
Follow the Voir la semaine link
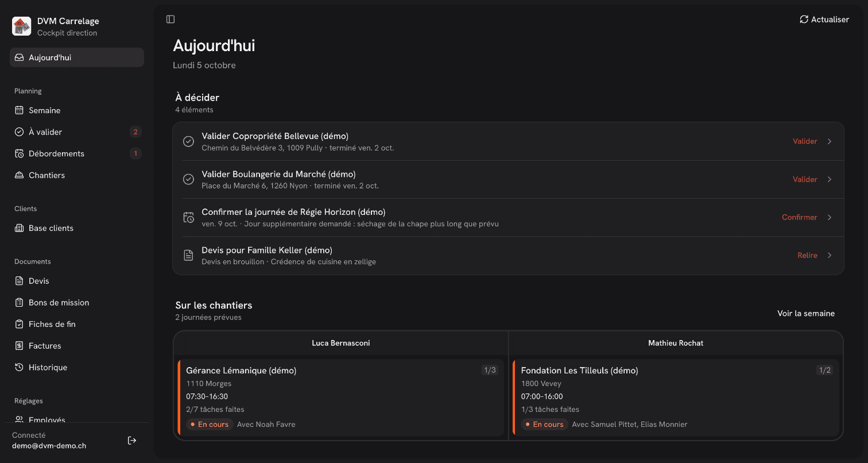[x=806, y=313]
